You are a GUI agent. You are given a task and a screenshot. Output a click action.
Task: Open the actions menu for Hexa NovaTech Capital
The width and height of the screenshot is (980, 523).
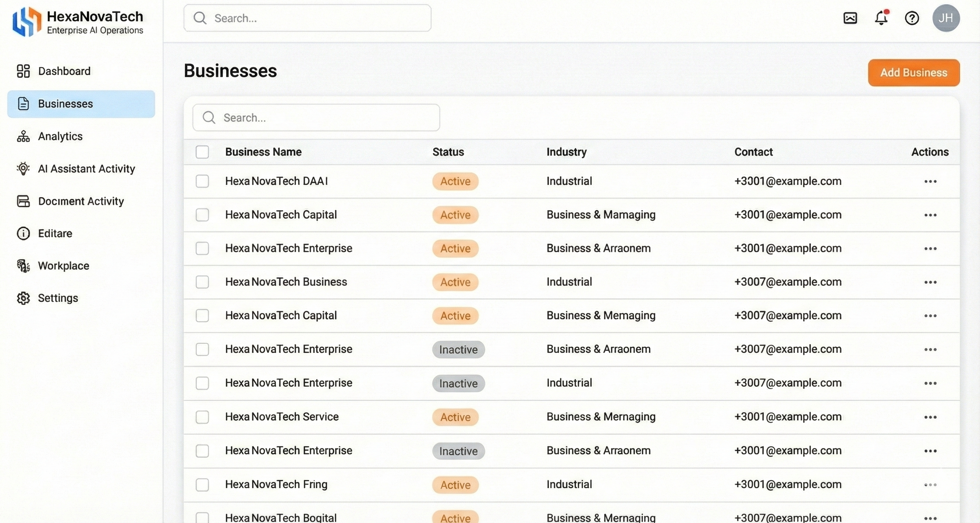(931, 215)
